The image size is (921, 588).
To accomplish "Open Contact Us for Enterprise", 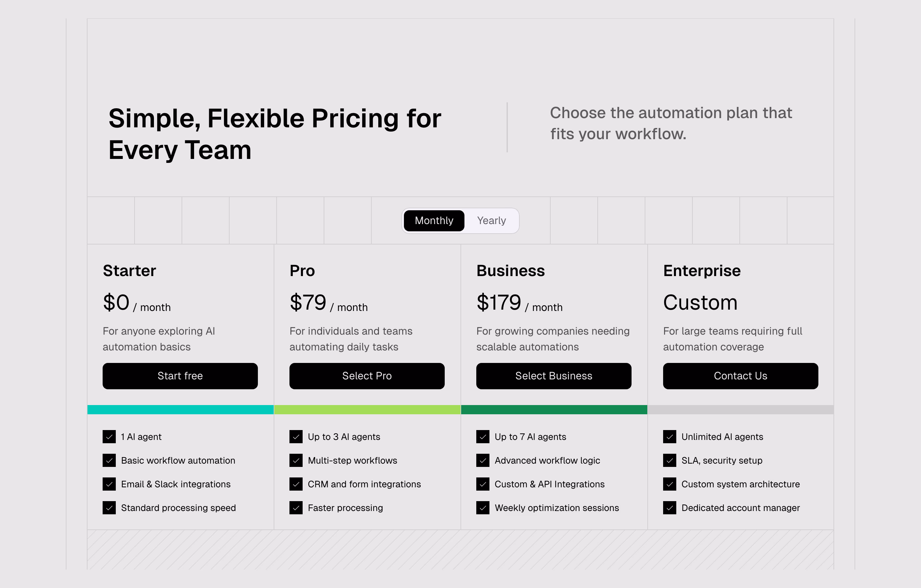I will (740, 376).
